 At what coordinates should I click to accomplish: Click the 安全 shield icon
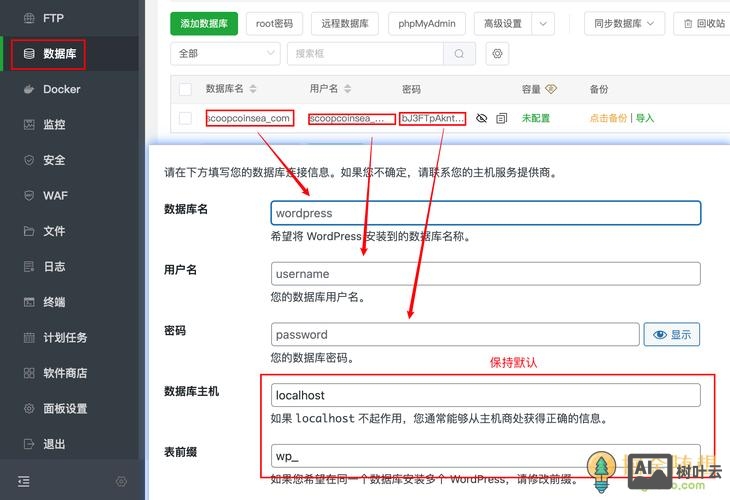pos(29,160)
